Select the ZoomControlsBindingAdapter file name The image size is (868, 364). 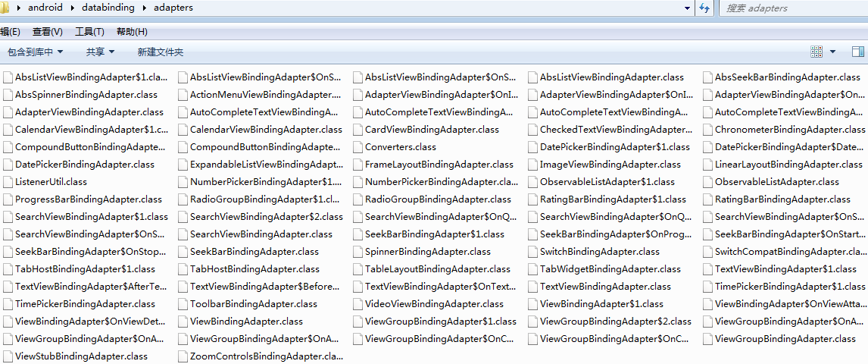click(267, 356)
